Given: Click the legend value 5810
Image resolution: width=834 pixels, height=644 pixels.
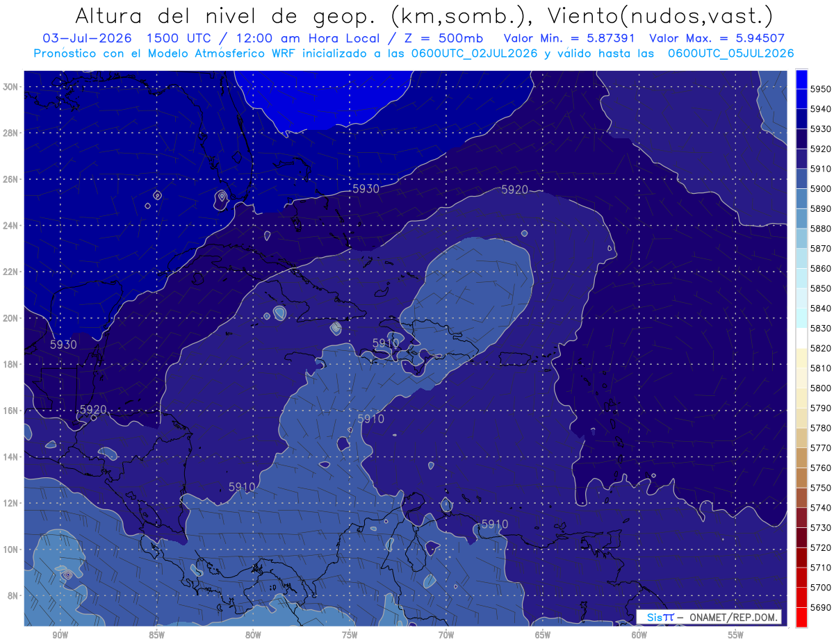Looking at the screenshot, I should click(821, 368).
